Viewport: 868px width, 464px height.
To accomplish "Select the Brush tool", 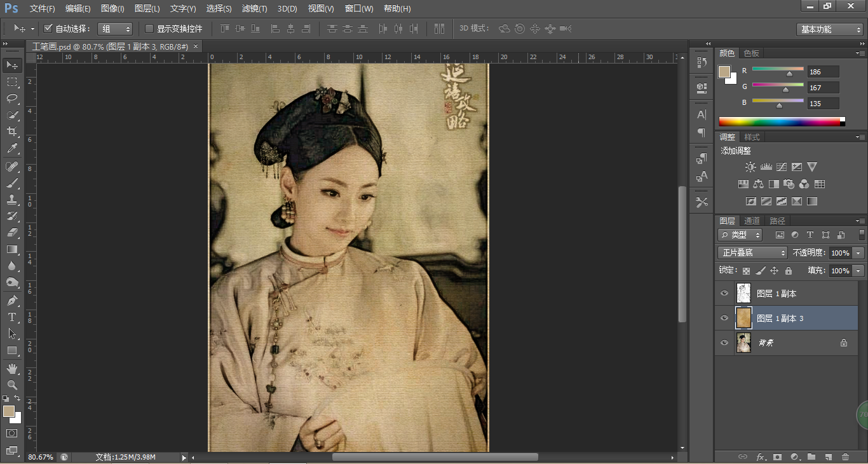I will point(12,183).
